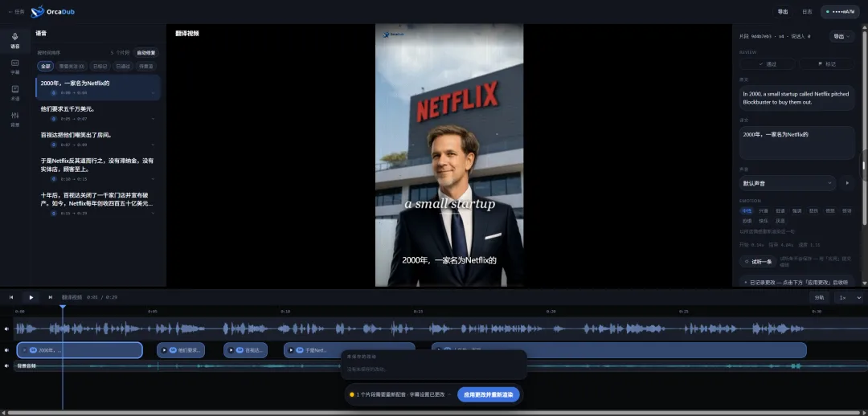Select segment '于是Netflix反其道而行之'
Screen dimensions: 868x416
click(98, 169)
